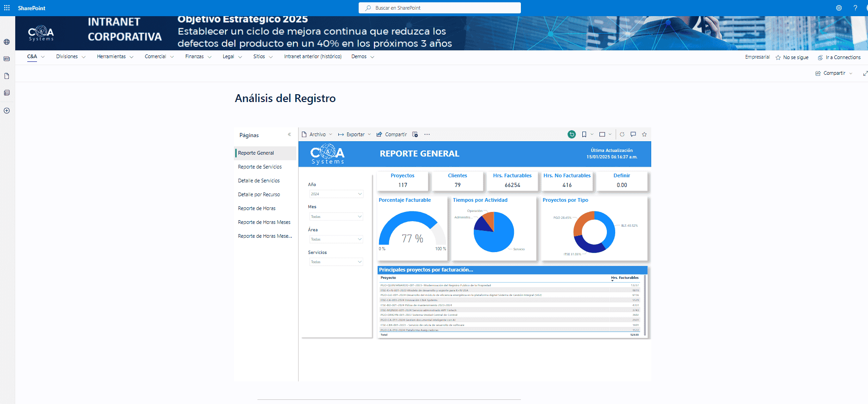Open the Año 2024 dropdown
Image resolution: width=868 pixels, height=404 pixels.
coord(336,194)
